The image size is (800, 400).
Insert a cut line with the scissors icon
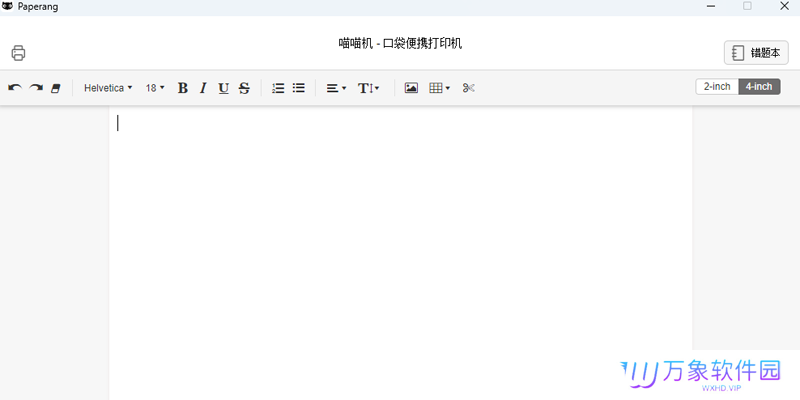click(x=468, y=88)
